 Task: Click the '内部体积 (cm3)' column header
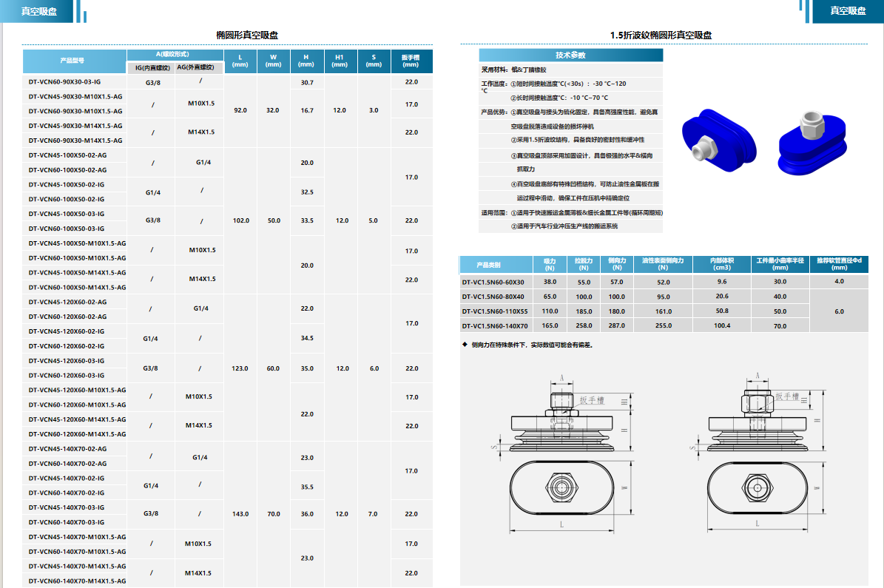point(722,264)
